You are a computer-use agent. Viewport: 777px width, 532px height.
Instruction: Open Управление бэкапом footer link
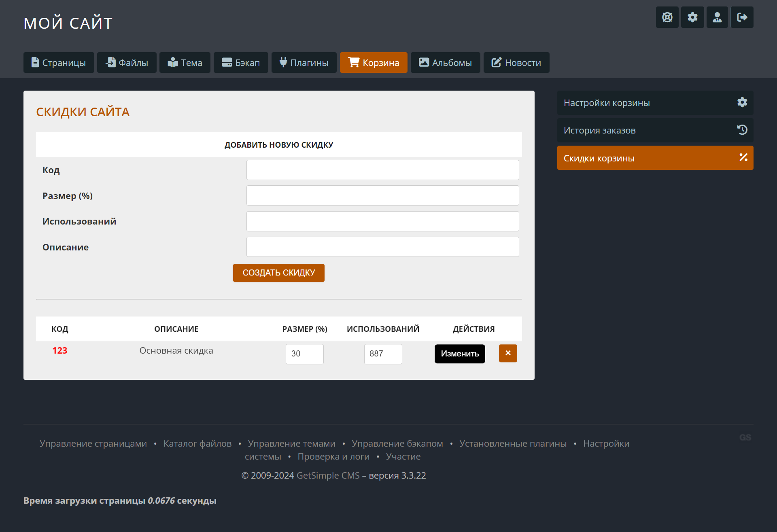point(397,443)
